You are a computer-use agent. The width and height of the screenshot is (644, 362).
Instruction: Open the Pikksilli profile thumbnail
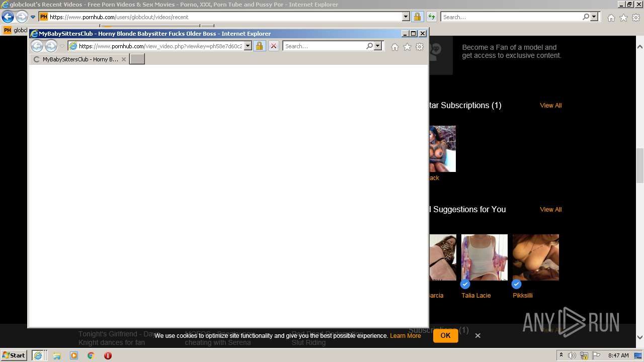pos(536,257)
